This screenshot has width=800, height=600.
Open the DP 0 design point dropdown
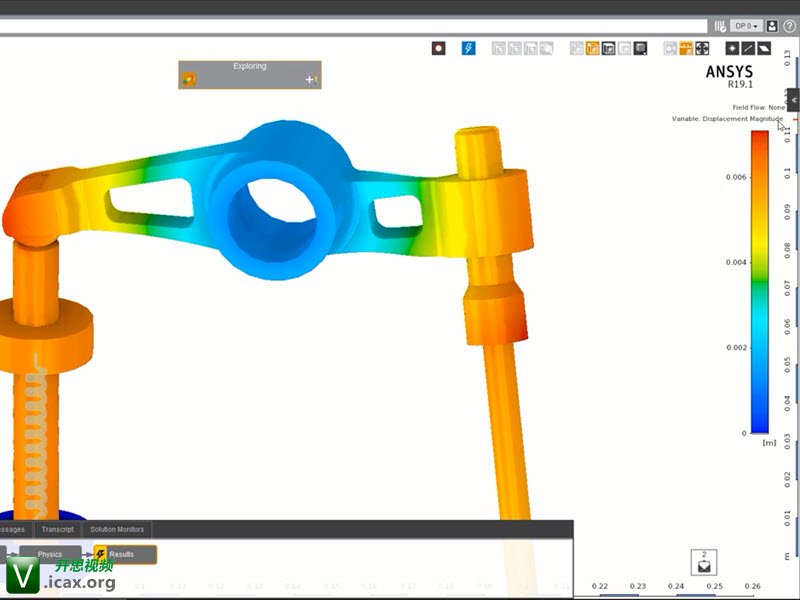tap(746, 26)
